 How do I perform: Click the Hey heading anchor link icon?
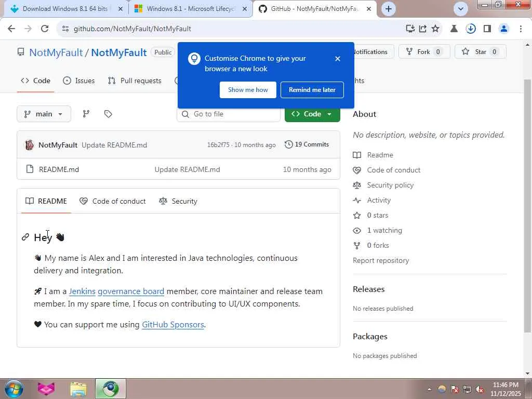(25, 237)
